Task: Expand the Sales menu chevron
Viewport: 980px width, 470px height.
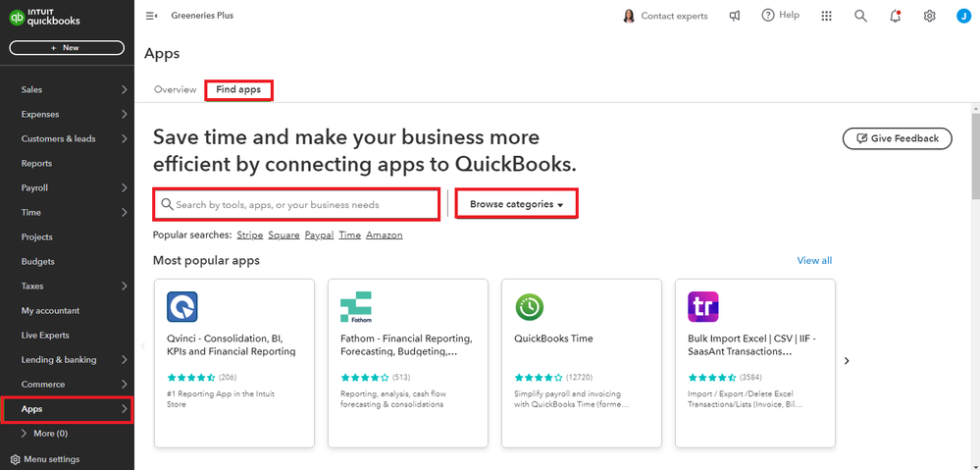Action: point(125,89)
